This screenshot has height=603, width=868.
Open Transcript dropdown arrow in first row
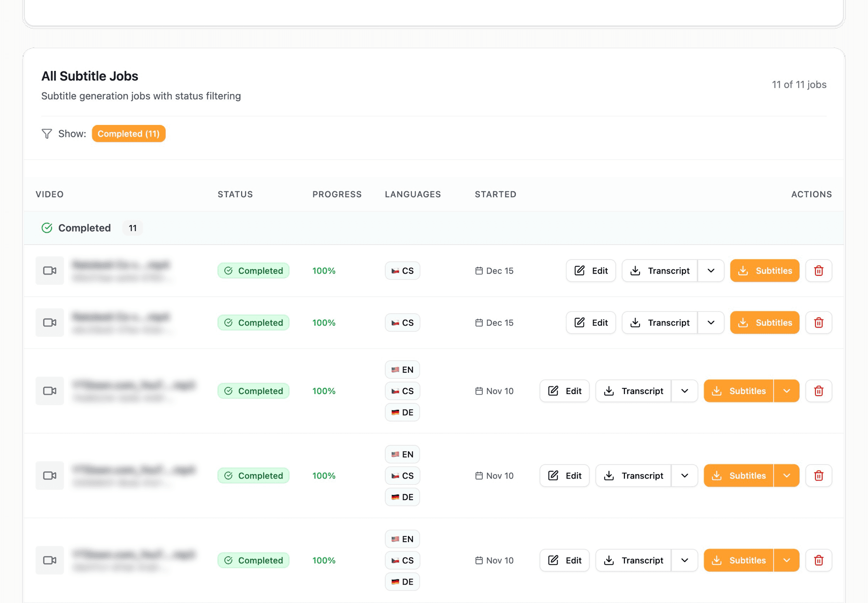(711, 271)
